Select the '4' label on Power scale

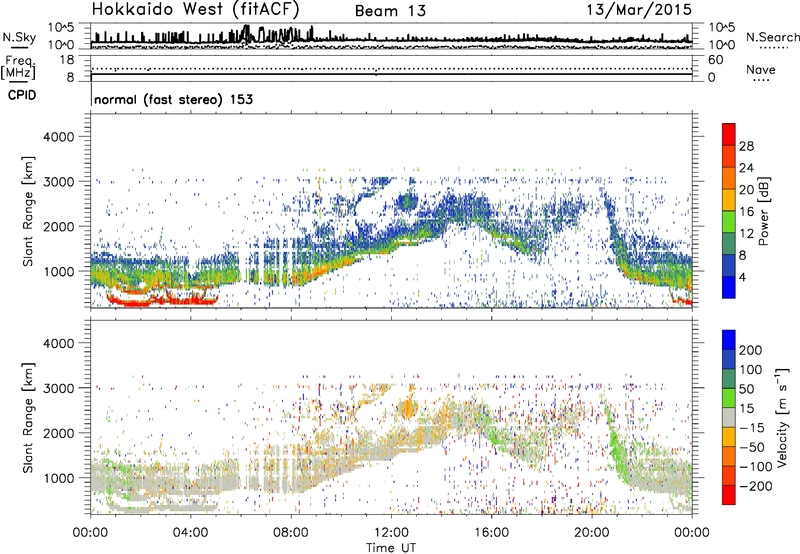click(x=742, y=276)
